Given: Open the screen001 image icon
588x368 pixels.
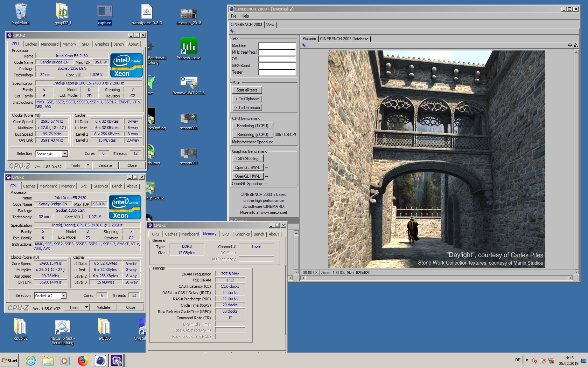Looking at the screenshot, I should (x=189, y=156).
